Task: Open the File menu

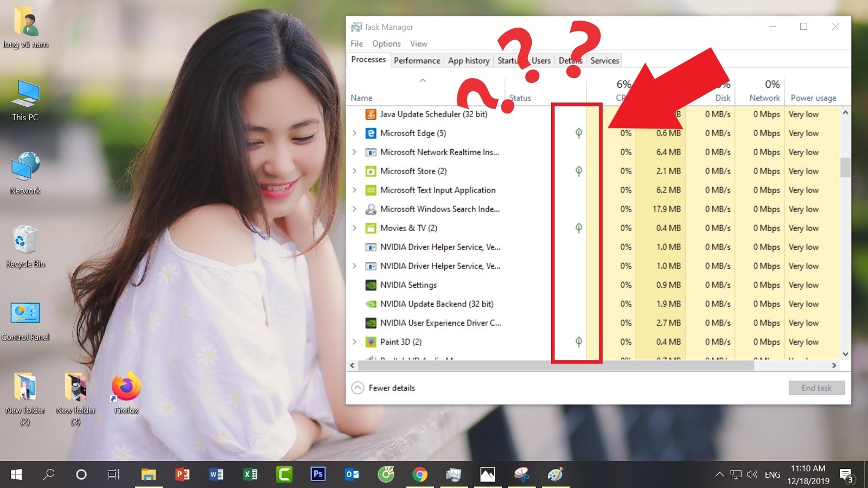Action: (x=356, y=44)
